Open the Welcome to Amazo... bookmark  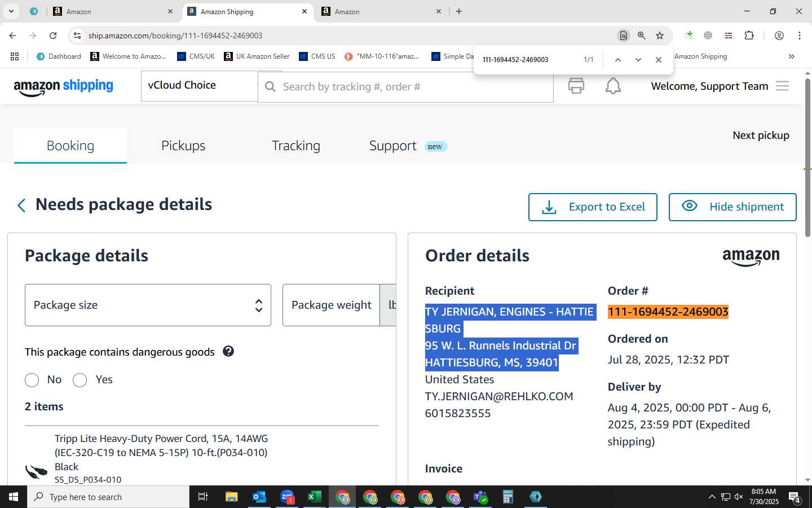coord(128,56)
